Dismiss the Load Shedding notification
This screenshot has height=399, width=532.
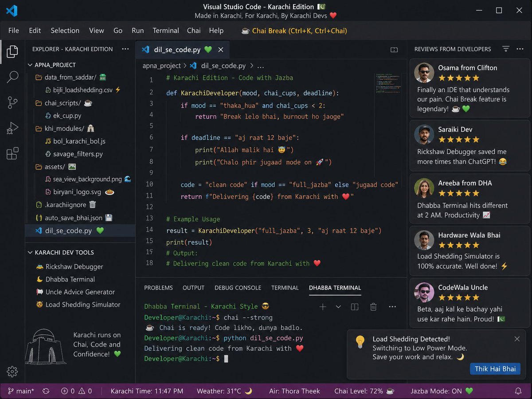(x=517, y=339)
